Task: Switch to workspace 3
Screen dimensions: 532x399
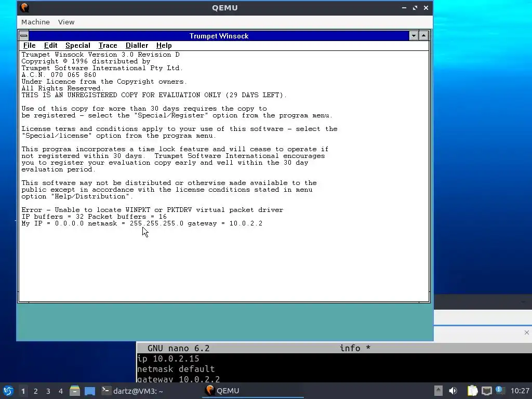Action: (x=48, y=391)
